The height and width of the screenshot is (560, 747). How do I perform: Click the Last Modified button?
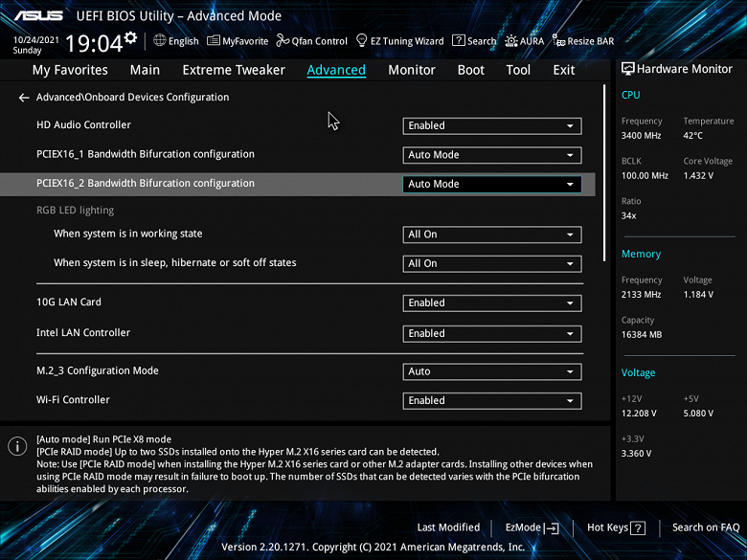[448, 527]
